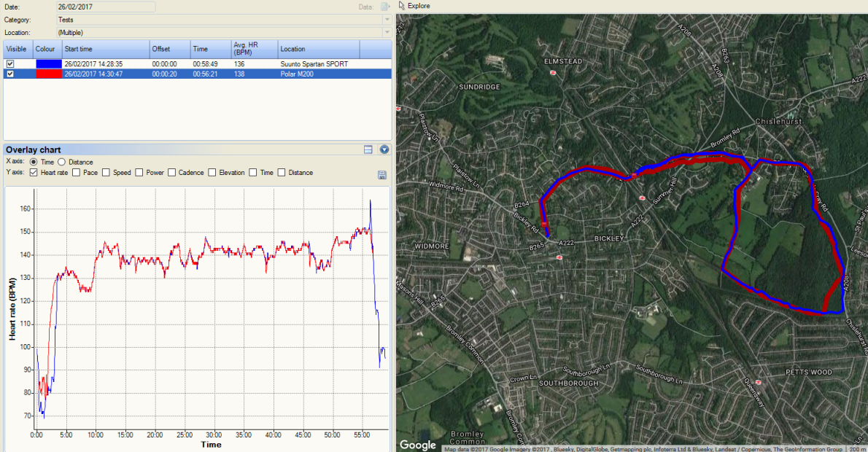Click the rail station marker near Petts Wood

[x=758, y=382]
